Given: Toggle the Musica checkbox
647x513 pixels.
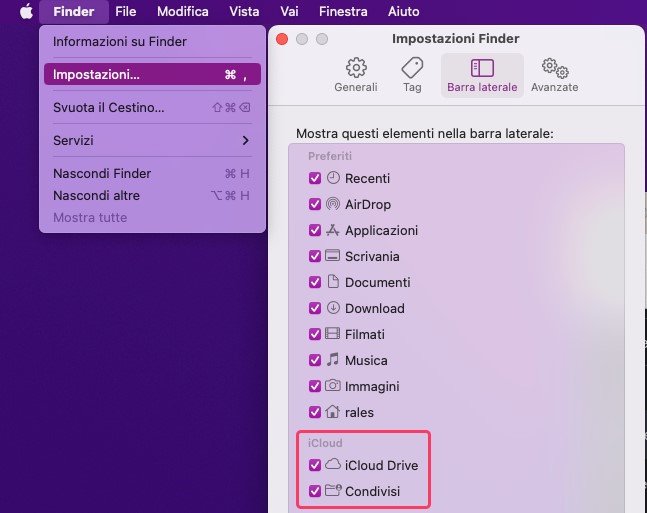Looking at the screenshot, I should [315, 360].
